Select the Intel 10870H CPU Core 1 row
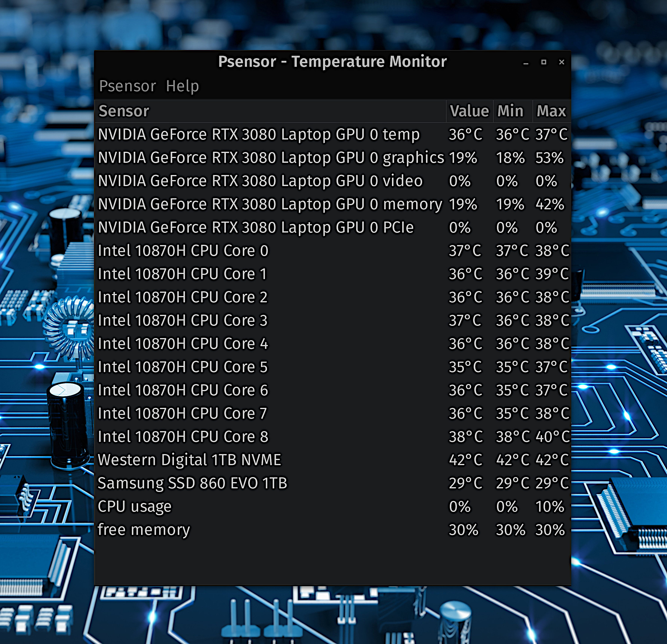Screen dimensions: 667x644 click(x=333, y=274)
